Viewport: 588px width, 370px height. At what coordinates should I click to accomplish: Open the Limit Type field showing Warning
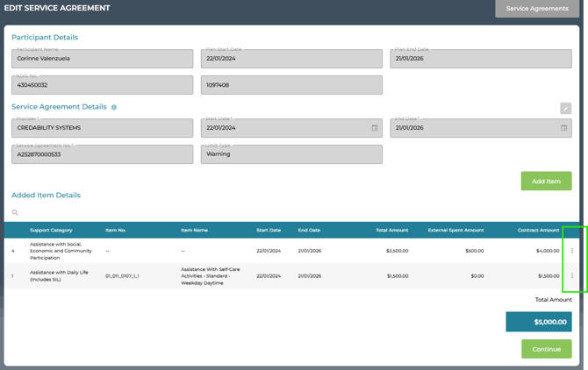[x=291, y=154]
